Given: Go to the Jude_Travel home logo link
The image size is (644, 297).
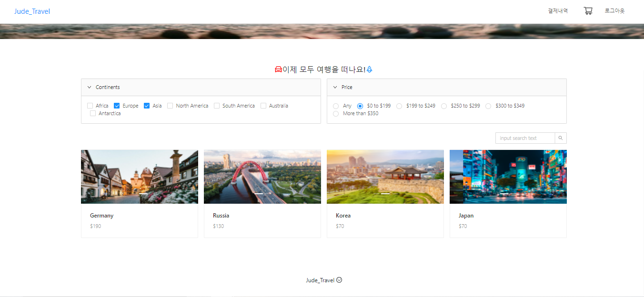Looking at the screenshot, I should [x=32, y=11].
